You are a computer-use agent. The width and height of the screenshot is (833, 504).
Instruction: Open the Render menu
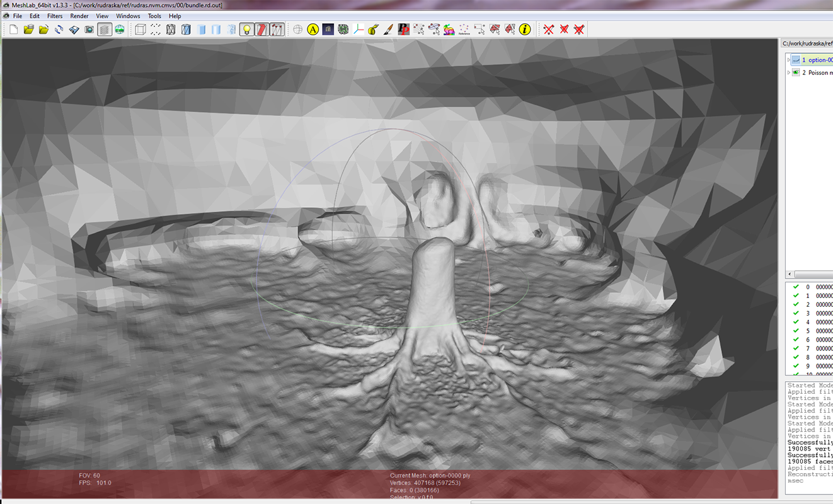click(x=79, y=16)
